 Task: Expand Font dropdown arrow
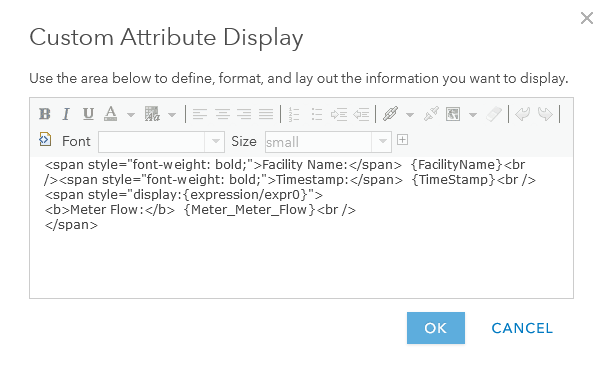(215, 141)
